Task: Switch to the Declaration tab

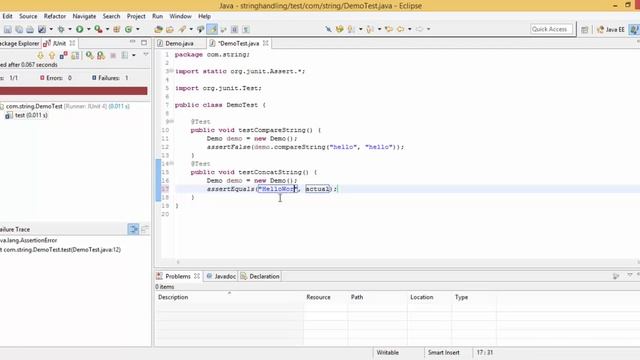Action: [260, 276]
